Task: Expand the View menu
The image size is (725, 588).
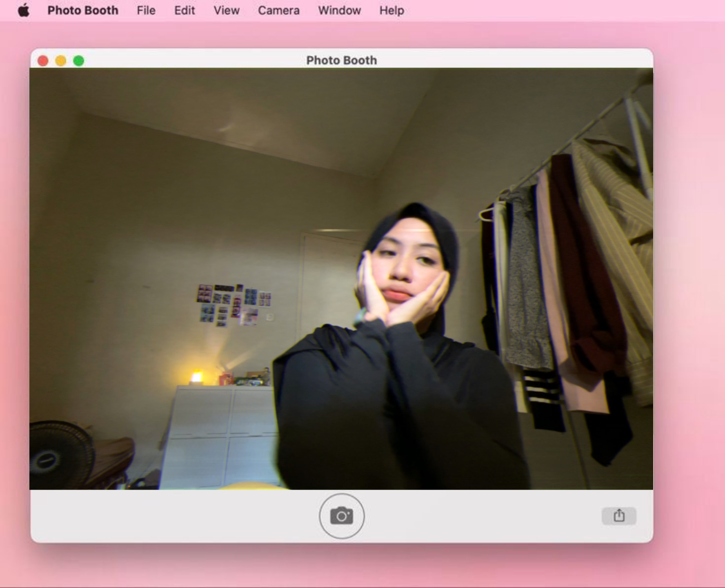Action: tap(226, 10)
